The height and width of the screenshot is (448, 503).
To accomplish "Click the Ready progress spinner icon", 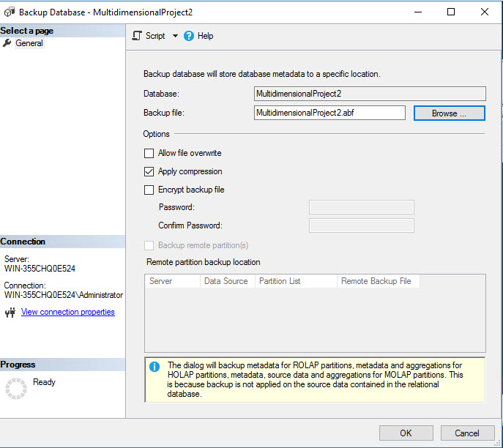I will point(16,389).
